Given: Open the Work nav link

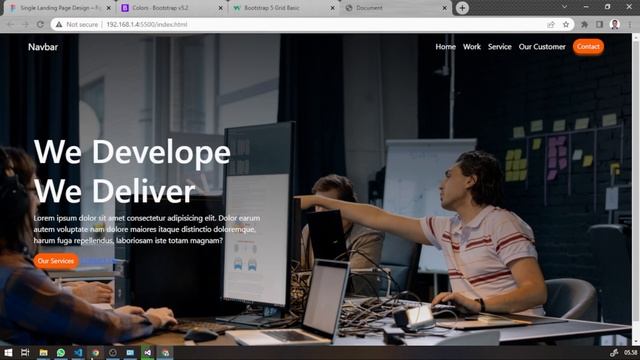Looking at the screenshot, I should click(x=472, y=47).
